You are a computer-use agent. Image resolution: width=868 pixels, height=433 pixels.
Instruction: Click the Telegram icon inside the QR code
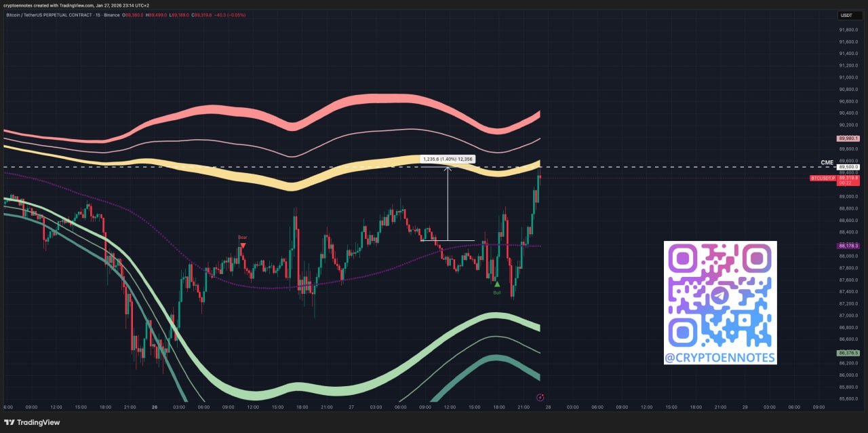(x=719, y=295)
